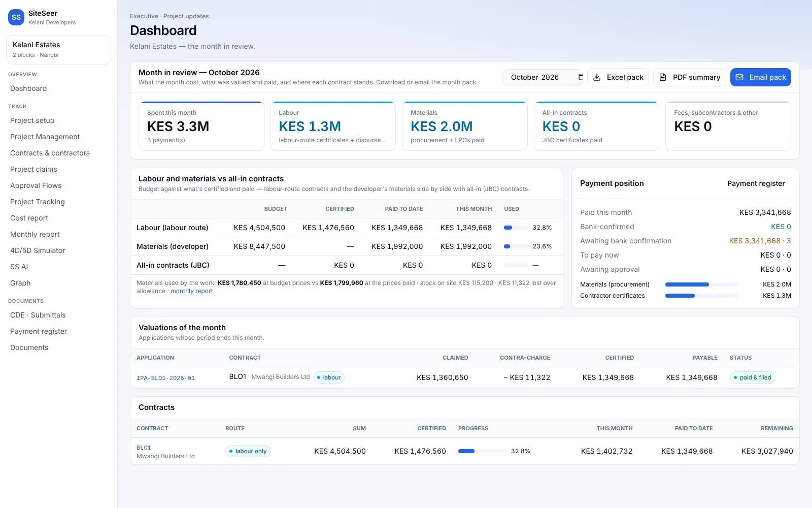Open application IPA-BL01-2026-01
The image size is (812, 508).
pos(165,378)
